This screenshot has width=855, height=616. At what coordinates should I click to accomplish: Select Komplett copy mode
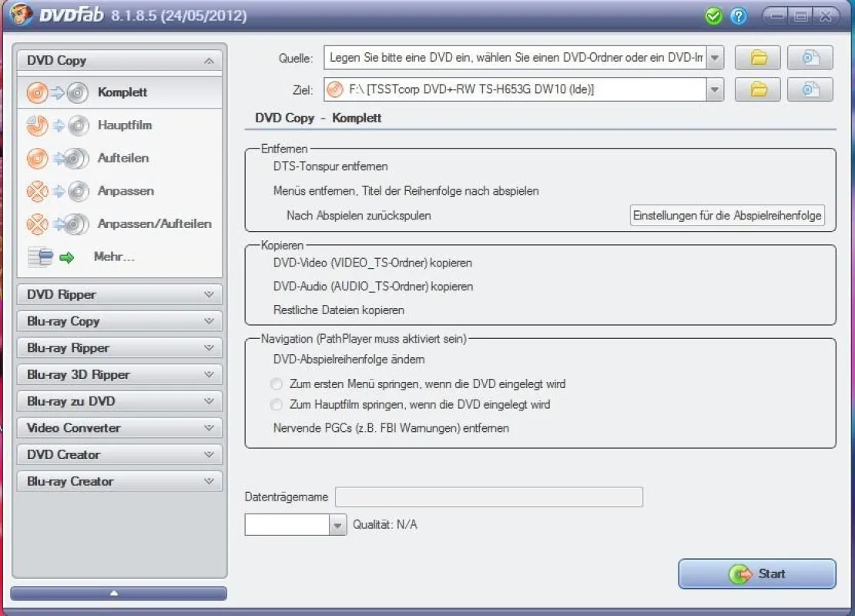119,92
